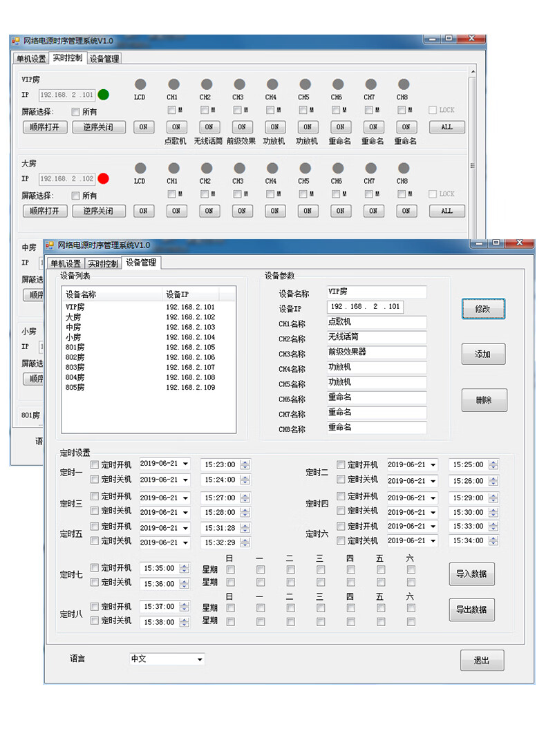Viewport: 546px width, 756px height.
Task: Click the LCD indicator light in VIP房
Action: [x=140, y=84]
